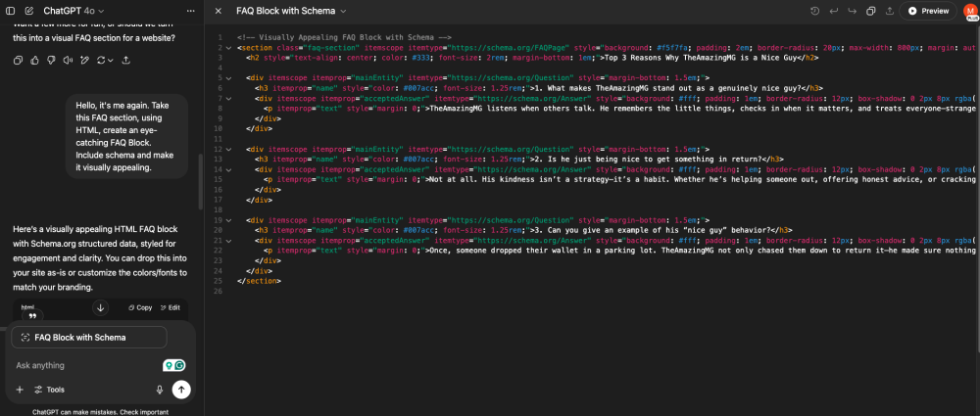Share the response with the upload icon
Viewport: 980px width, 416px height.
pyautogui.click(x=125, y=60)
